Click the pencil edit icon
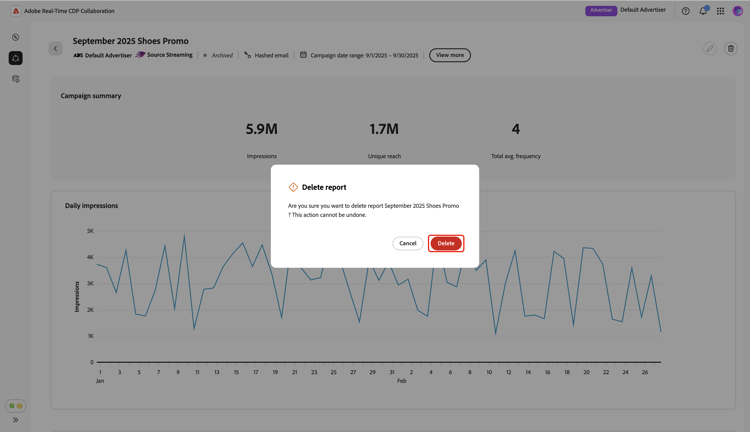The image size is (750, 432). (710, 48)
